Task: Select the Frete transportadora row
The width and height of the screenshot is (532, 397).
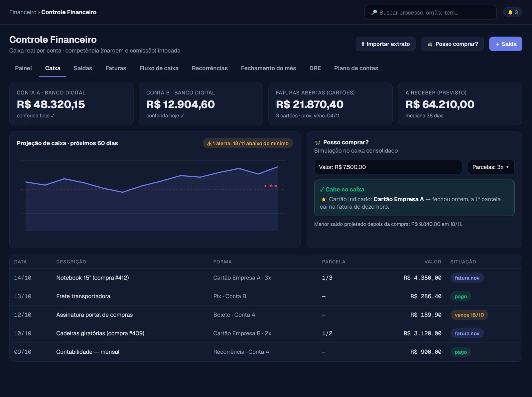Action: coord(266,297)
